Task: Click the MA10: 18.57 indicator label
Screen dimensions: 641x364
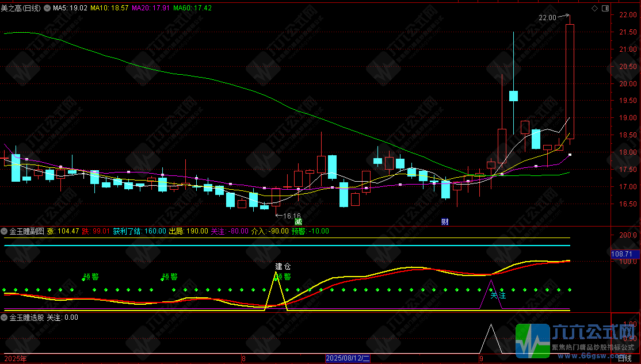Action: (109, 7)
